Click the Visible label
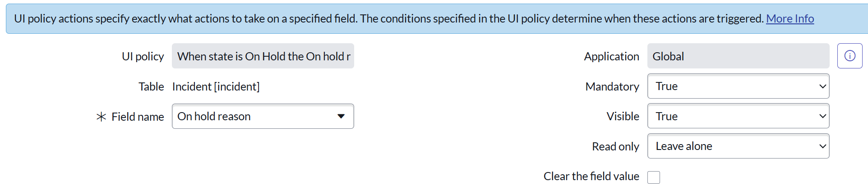 pos(623,116)
